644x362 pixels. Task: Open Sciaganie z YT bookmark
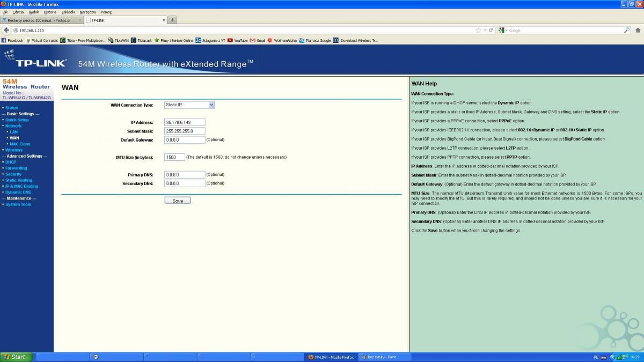pyautogui.click(x=211, y=40)
